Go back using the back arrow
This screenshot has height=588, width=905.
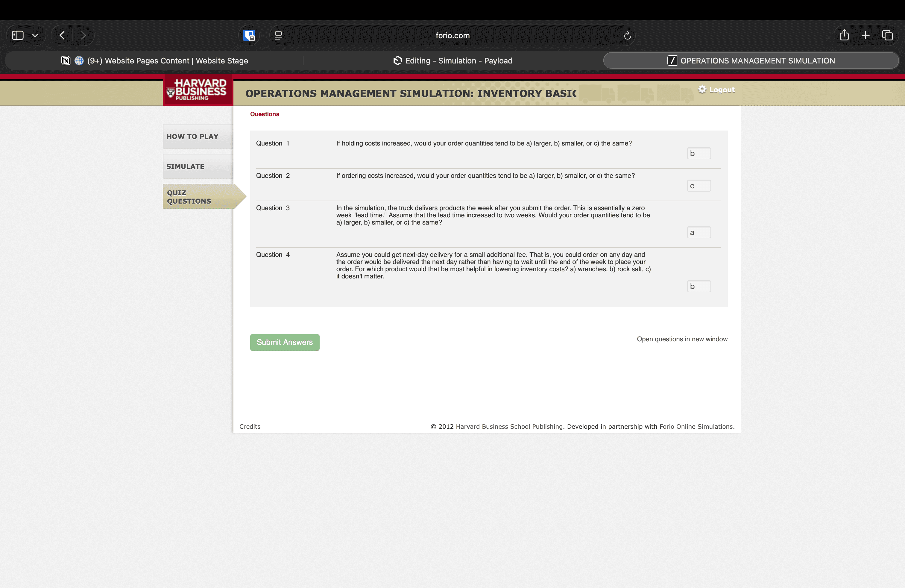[x=62, y=35]
